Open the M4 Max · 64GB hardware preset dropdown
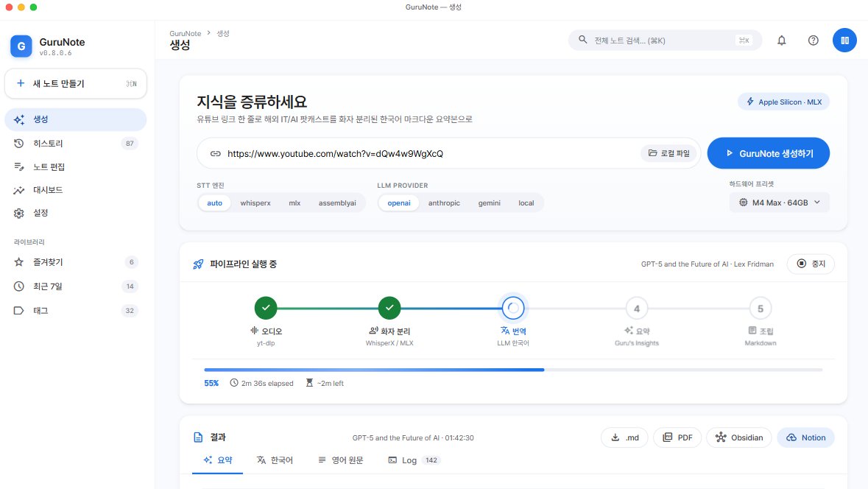This screenshot has height=489, width=868. [x=779, y=203]
